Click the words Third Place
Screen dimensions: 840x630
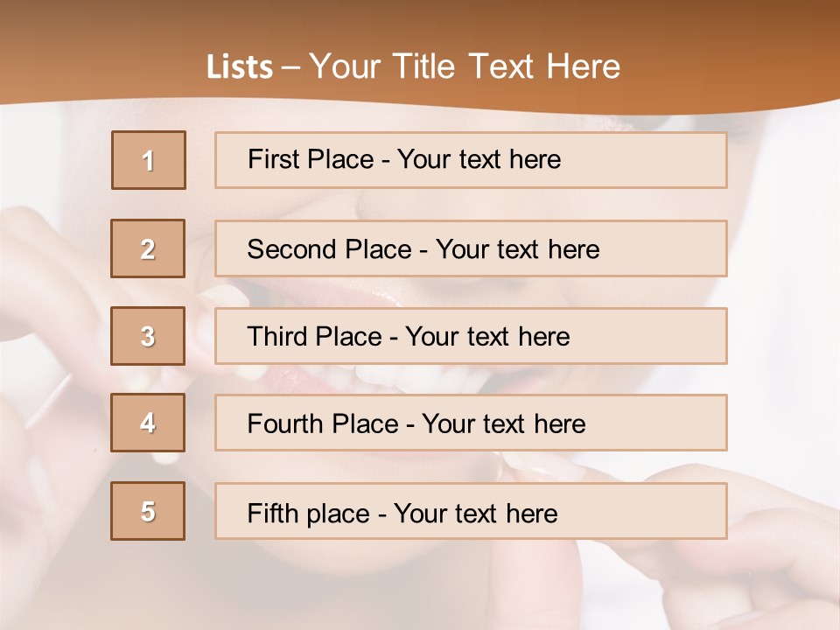[x=314, y=336]
